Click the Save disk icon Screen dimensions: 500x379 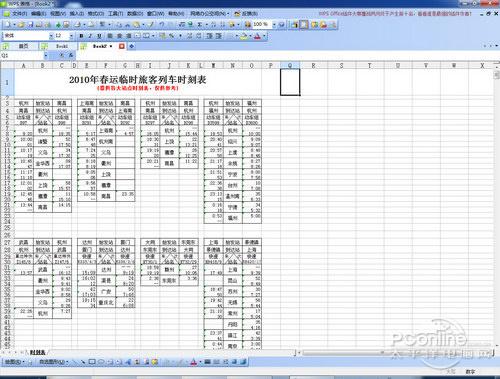click(x=31, y=24)
